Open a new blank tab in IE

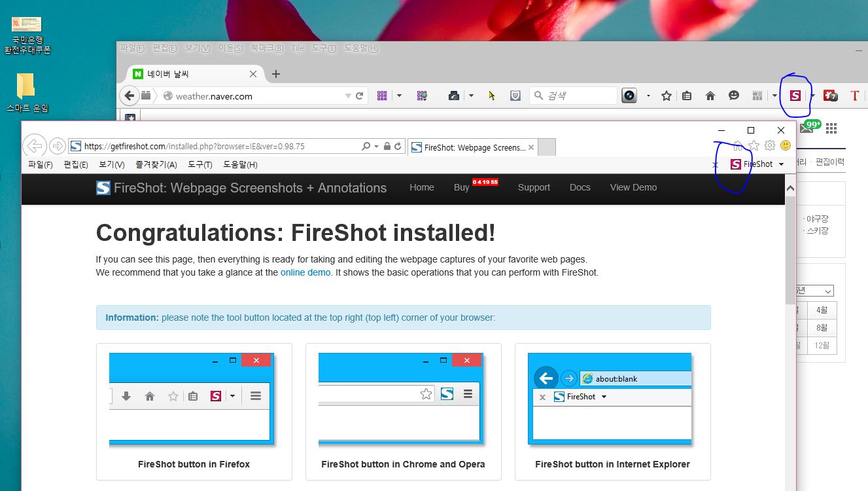pyautogui.click(x=547, y=147)
